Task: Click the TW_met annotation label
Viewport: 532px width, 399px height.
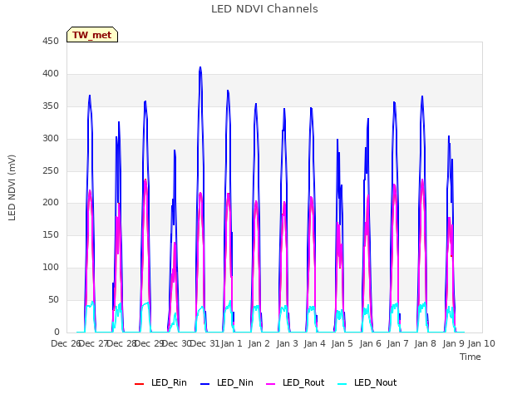Action: pyautogui.click(x=92, y=35)
